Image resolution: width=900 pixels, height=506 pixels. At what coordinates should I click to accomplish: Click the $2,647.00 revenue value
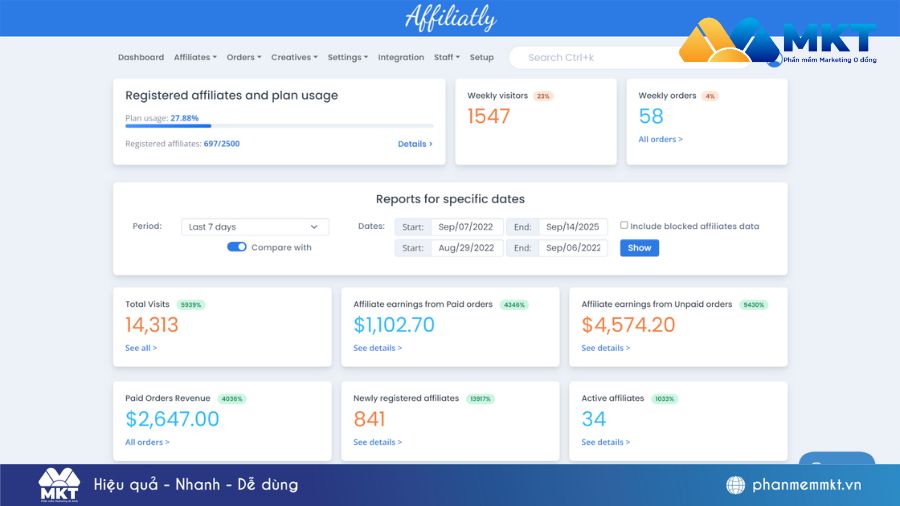coord(172,419)
